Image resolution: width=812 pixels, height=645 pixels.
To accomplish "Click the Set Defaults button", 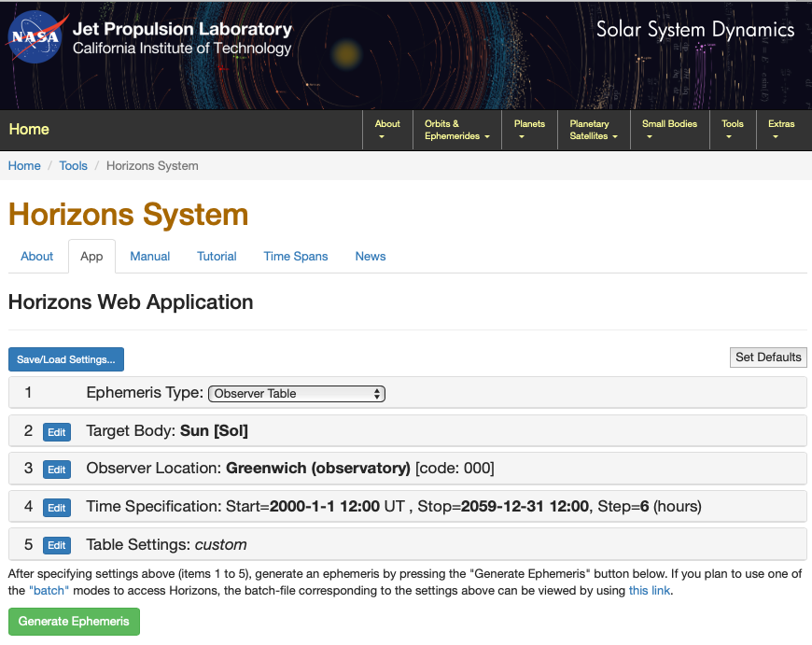I will coord(768,358).
